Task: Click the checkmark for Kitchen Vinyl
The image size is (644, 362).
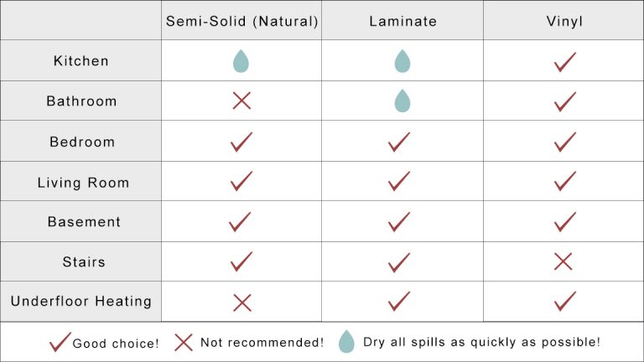Action: point(565,62)
